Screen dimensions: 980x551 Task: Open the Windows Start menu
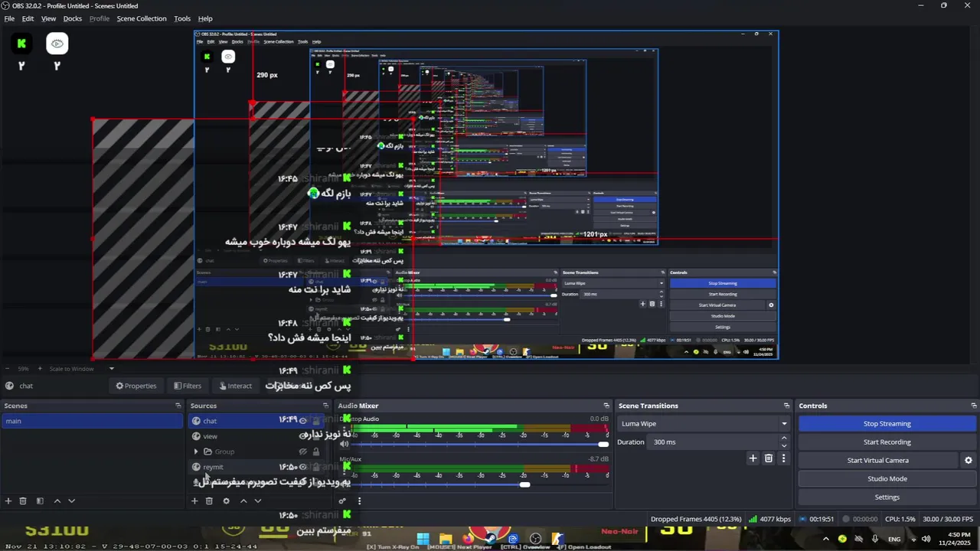pos(423,539)
